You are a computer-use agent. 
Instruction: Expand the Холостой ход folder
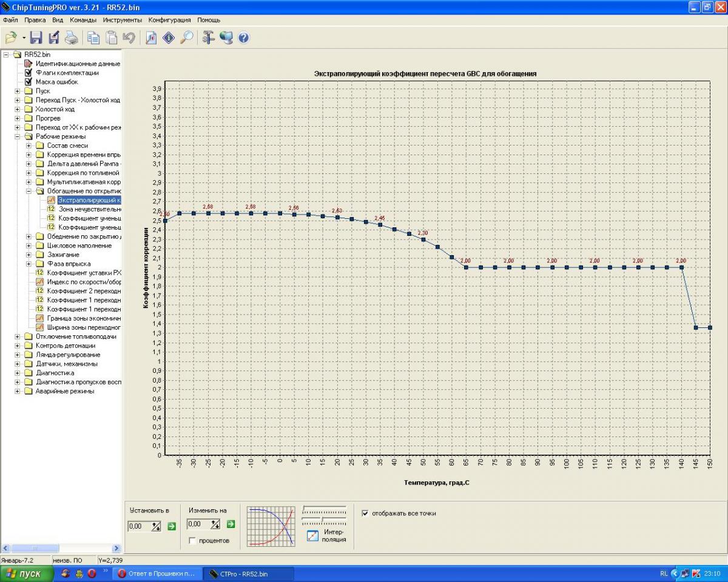(x=18, y=109)
